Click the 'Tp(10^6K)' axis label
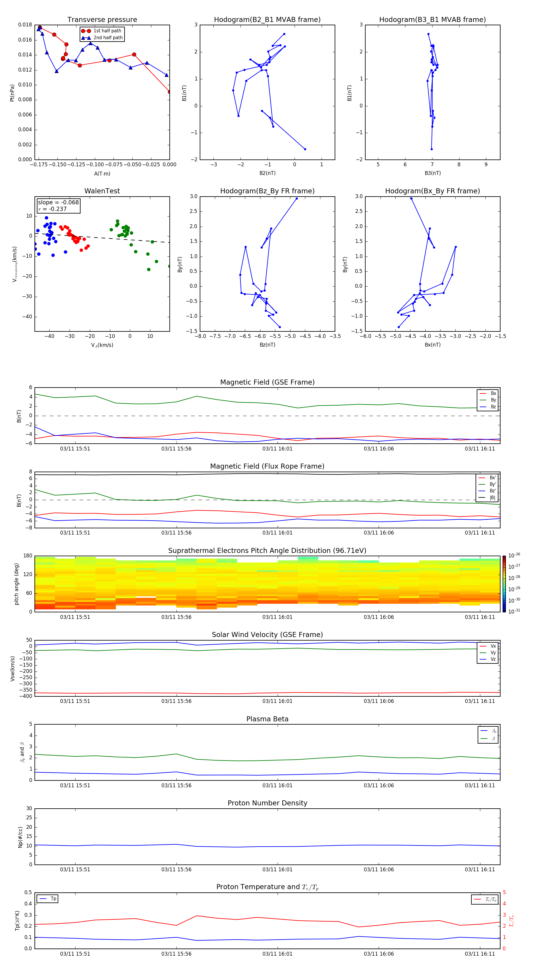The height and width of the screenshot is (980, 535). [18, 920]
